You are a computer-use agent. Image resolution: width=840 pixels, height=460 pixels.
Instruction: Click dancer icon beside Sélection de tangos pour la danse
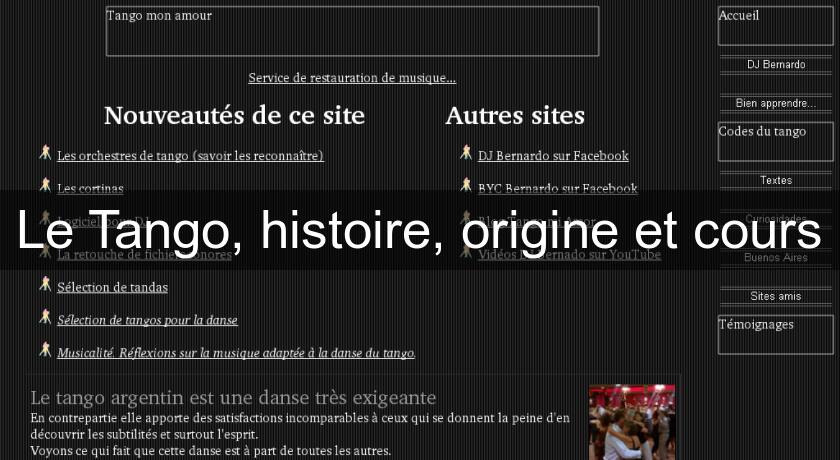(x=45, y=317)
